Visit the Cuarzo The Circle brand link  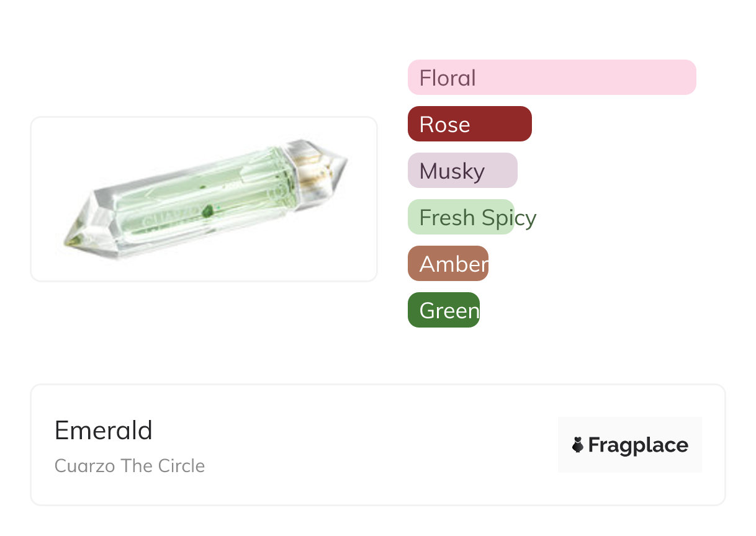tap(130, 466)
